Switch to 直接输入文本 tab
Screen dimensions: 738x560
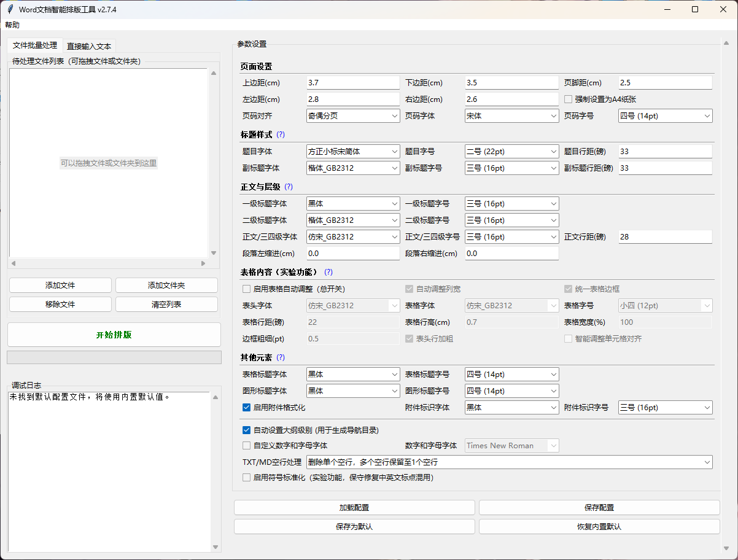pos(89,46)
